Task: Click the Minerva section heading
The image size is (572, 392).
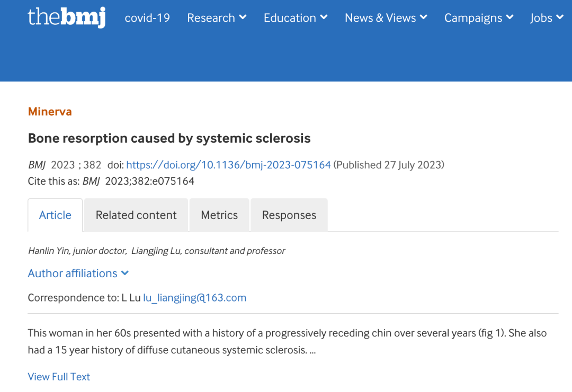Action: 50,112
